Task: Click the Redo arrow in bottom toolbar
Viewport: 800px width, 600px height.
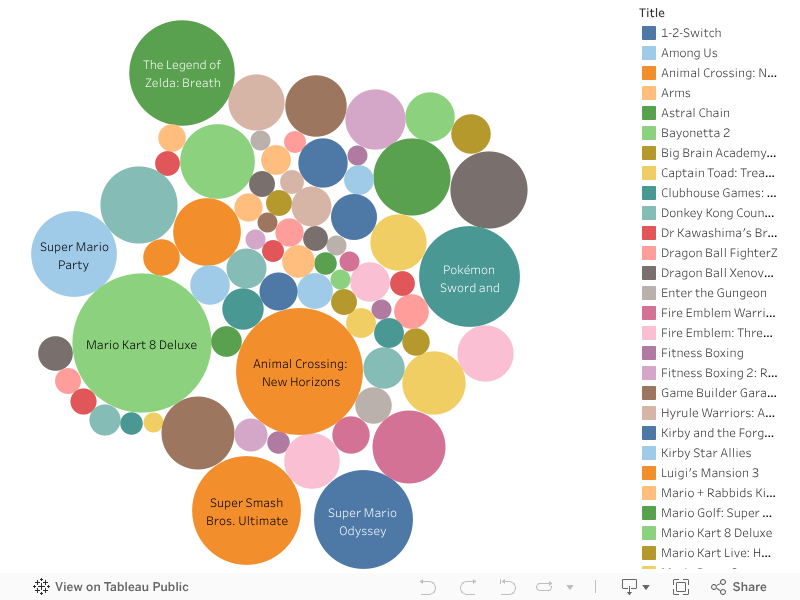Action: click(467, 587)
